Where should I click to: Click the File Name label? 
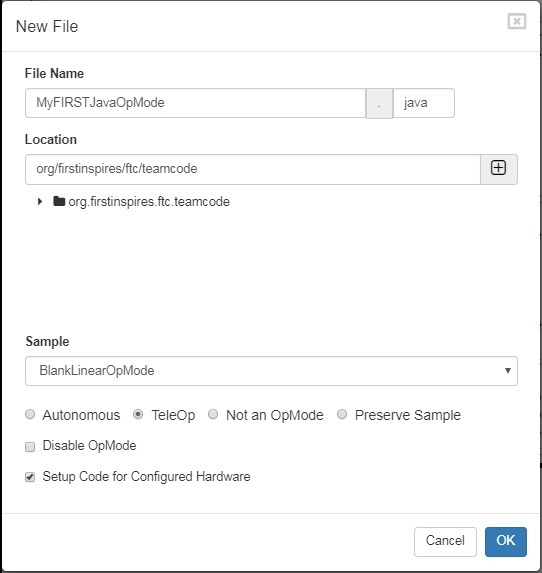pos(54,73)
